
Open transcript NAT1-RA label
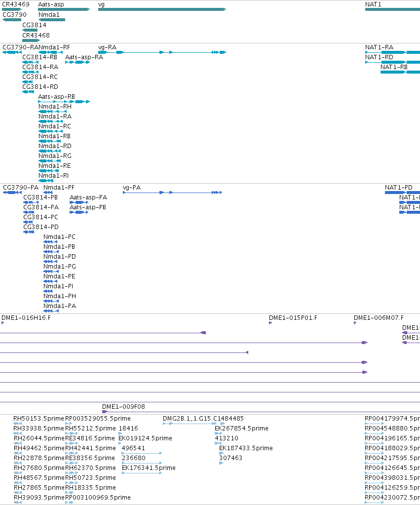[x=379, y=47]
